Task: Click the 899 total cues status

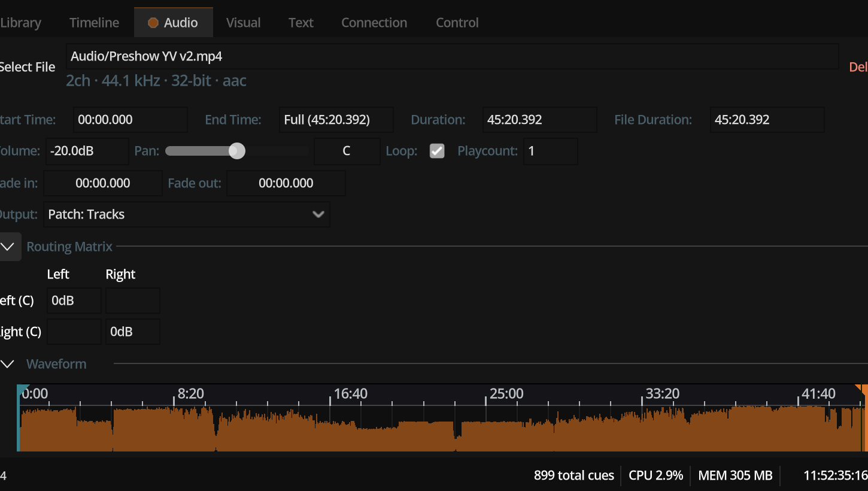Action: [x=574, y=475]
